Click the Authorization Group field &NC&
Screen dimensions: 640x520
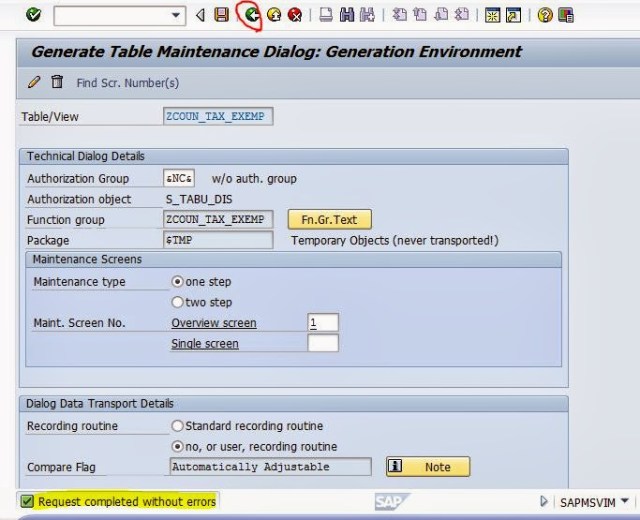pyautogui.click(x=179, y=178)
